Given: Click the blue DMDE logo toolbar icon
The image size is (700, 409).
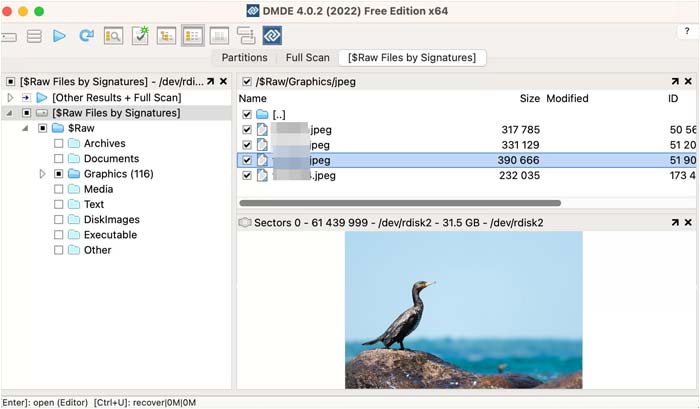Looking at the screenshot, I should (x=272, y=36).
